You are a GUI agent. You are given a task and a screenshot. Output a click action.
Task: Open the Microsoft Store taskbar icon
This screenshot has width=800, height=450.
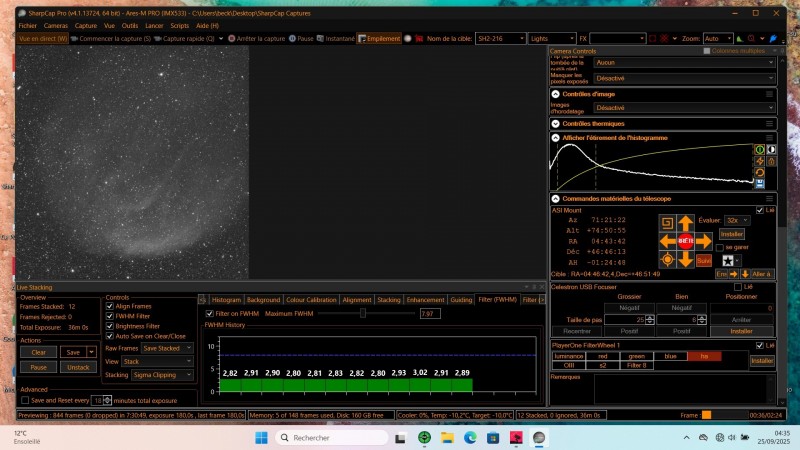(493, 437)
